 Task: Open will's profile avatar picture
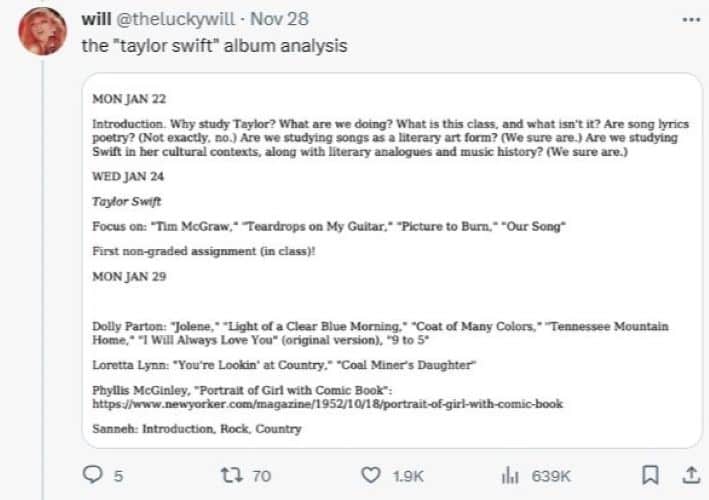pos(43,32)
